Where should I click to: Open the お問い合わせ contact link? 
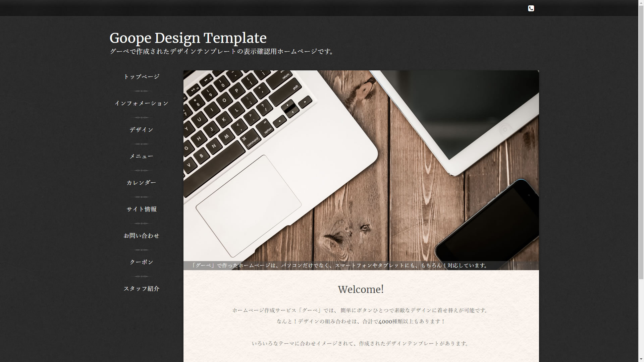[x=142, y=236]
